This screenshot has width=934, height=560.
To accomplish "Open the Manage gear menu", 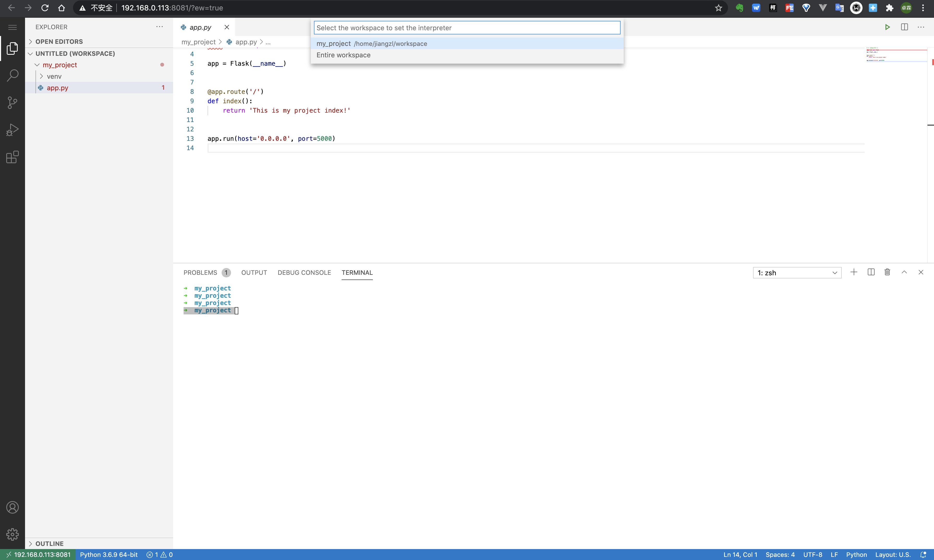I will click(13, 534).
